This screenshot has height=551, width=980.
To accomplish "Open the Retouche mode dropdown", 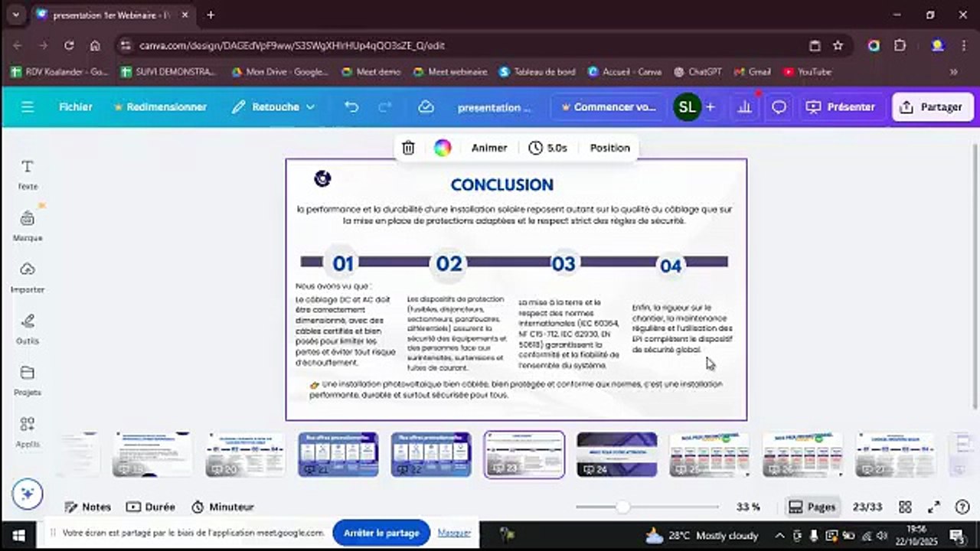I will click(x=273, y=107).
